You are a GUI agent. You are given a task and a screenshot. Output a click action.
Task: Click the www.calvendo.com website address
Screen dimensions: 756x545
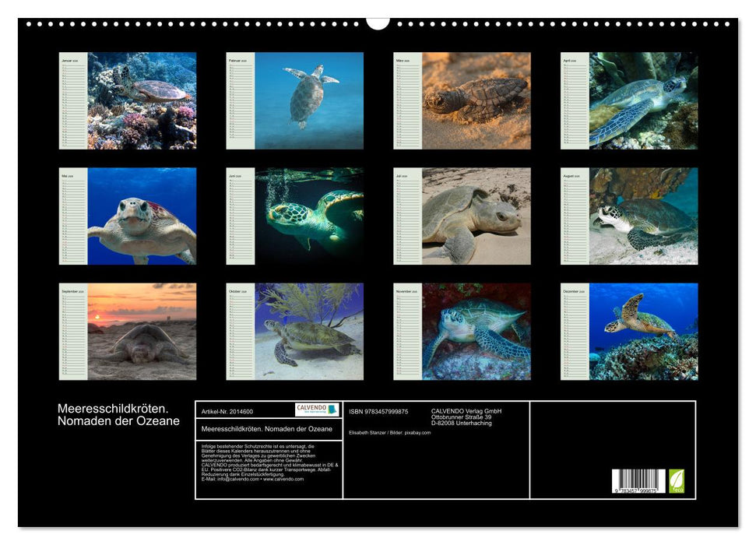pos(283,479)
